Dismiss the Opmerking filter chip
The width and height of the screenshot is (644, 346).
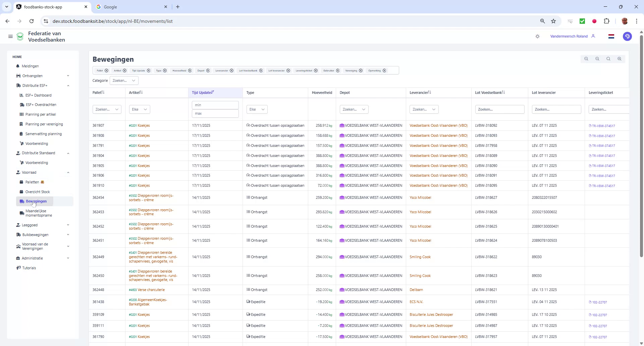coord(385,70)
